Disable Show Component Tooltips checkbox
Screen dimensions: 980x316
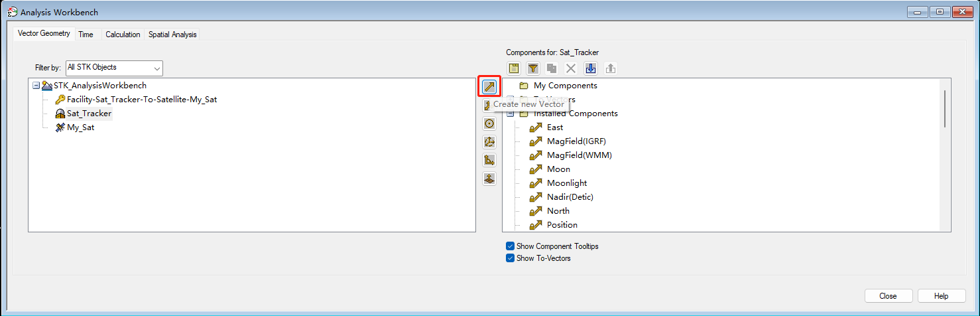coord(510,246)
